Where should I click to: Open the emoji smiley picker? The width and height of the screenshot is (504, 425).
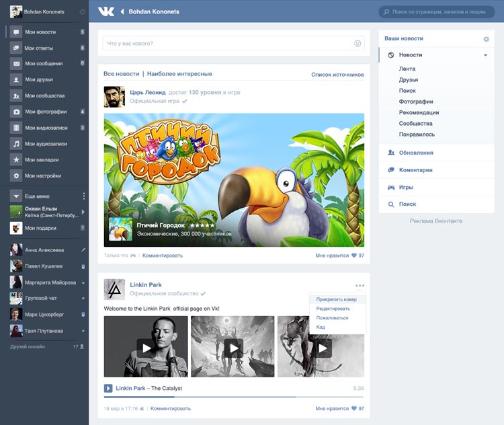pos(358,44)
